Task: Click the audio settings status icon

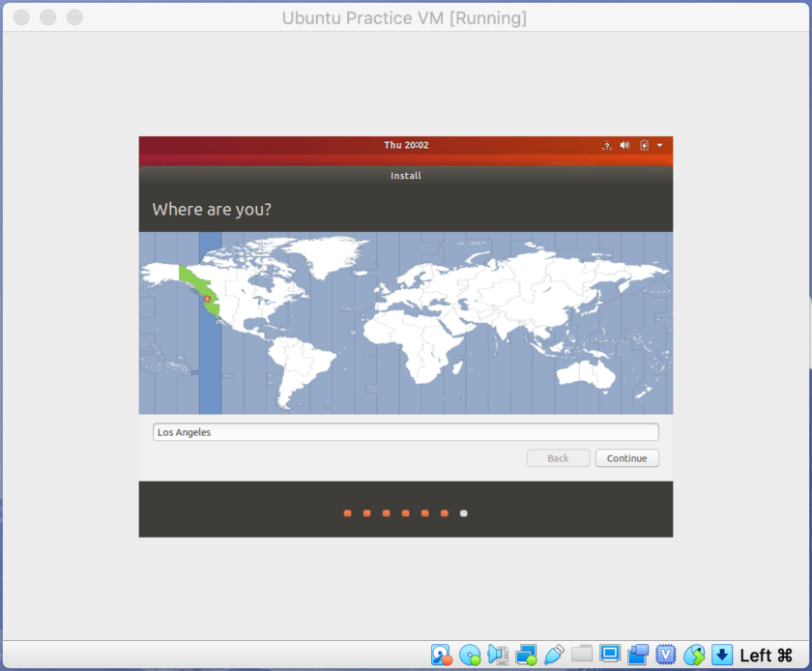Action: (x=498, y=655)
